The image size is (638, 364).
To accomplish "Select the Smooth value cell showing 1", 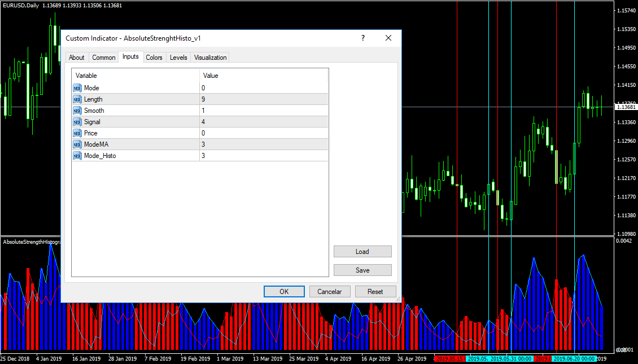I will pyautogui.click(x=264, y=111).
